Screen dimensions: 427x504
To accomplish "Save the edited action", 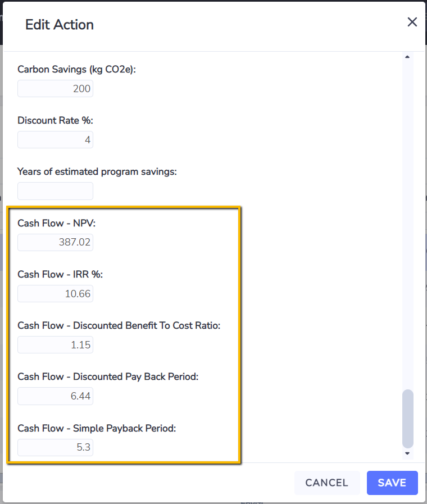I will point(392,483).
